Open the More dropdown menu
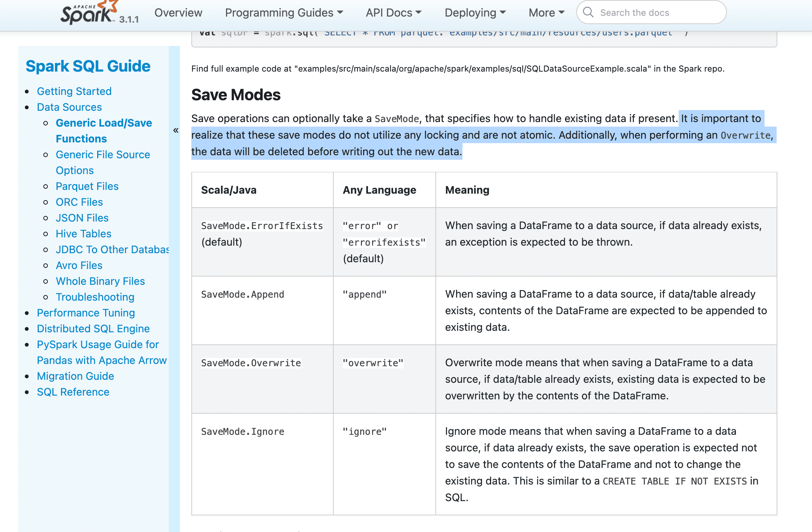Screen dimensions: 812x532 click(546, 13)
